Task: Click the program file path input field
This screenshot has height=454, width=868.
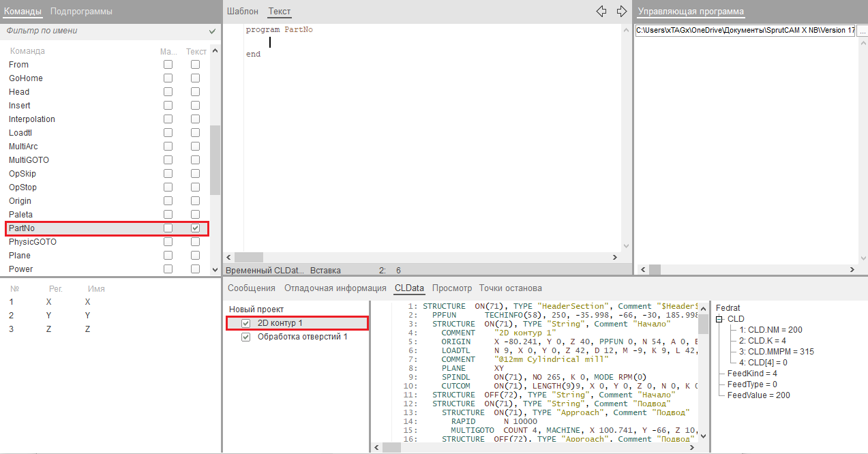Action: click(x=745, y=31)
